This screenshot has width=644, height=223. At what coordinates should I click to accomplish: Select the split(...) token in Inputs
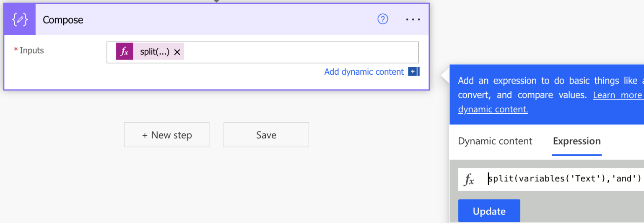coord(155,52)
